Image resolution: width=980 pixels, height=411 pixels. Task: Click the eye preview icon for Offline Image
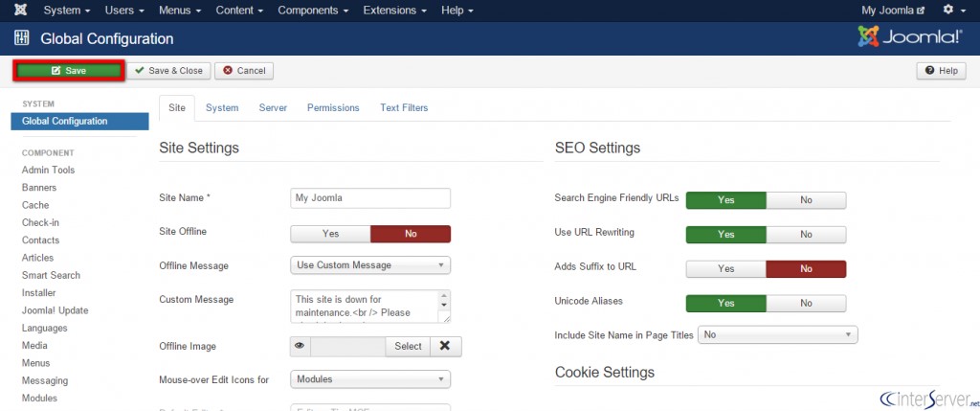(x=300, y=346)
